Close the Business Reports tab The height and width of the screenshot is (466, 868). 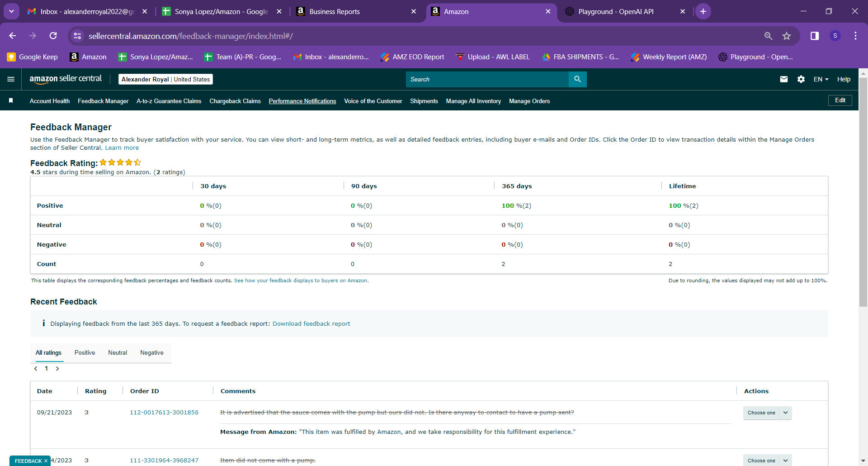coord(414,11)
